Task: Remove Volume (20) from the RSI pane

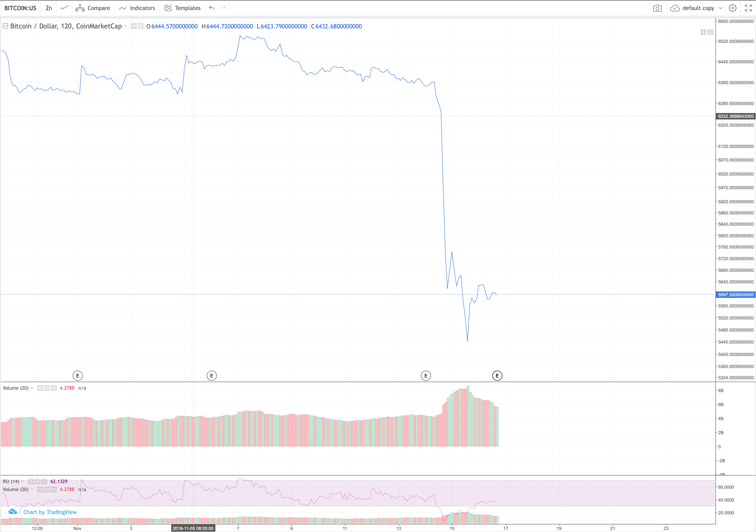Action: pos(54,490)
